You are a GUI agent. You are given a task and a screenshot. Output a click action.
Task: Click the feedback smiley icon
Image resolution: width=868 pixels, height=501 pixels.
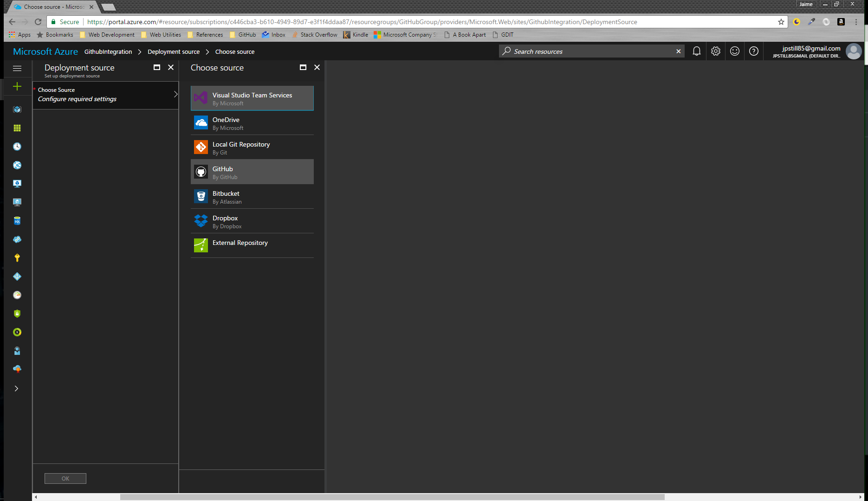point(734,51)
